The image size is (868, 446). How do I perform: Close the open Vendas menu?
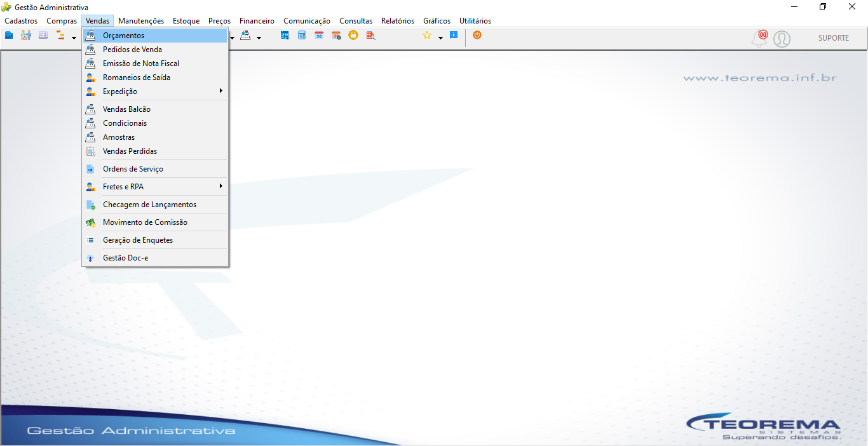click(98, 21)
